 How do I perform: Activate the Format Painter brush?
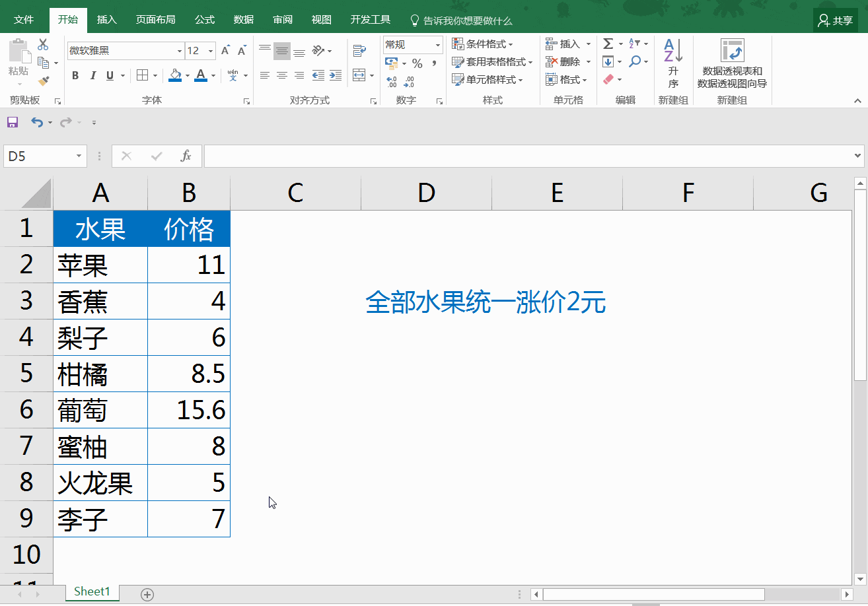click(x=44, y=81)
